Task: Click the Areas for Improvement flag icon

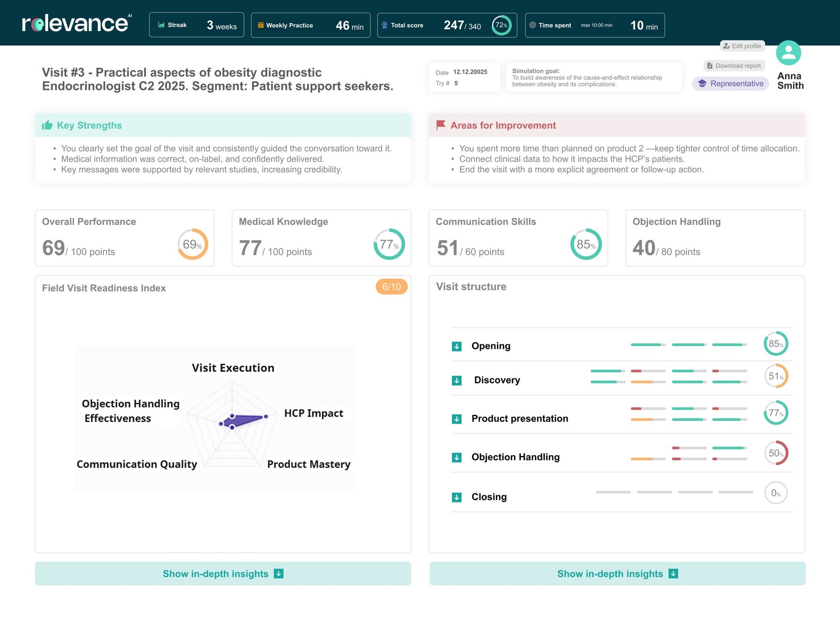Action: click(x=441, y=125)
